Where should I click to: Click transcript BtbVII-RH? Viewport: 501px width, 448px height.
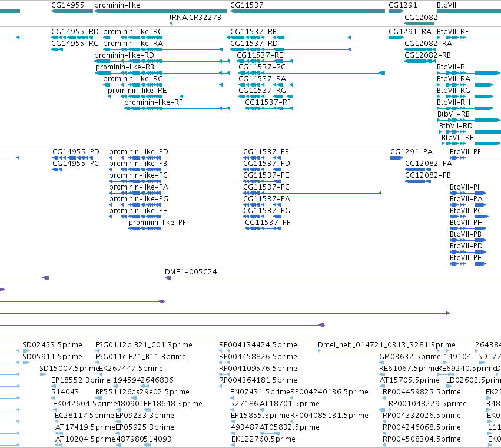pyautogui.click(x=454, y=102)
